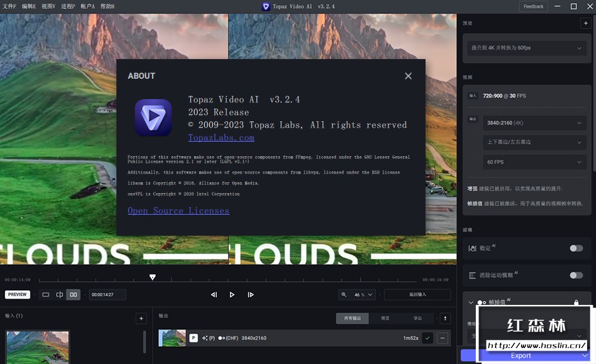The height and width of the screenshot is (364, 596).
Task: Open the 文件F menu
Action: 10,6
